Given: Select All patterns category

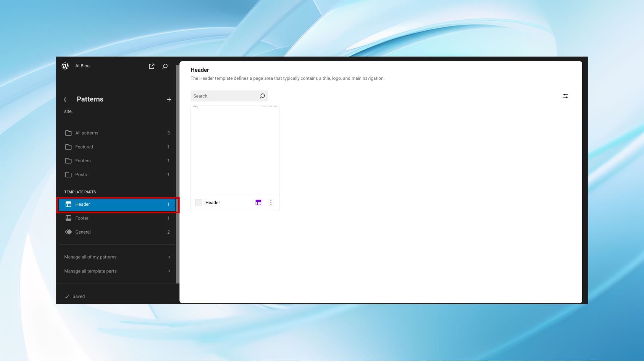Looking at the screenshot, I should click(117, 133).
